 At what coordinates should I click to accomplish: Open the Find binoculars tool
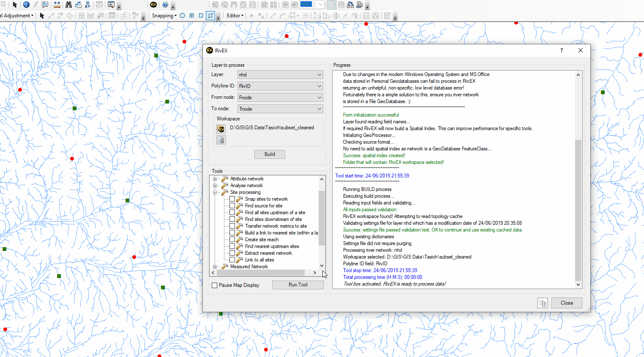(68, 5)
